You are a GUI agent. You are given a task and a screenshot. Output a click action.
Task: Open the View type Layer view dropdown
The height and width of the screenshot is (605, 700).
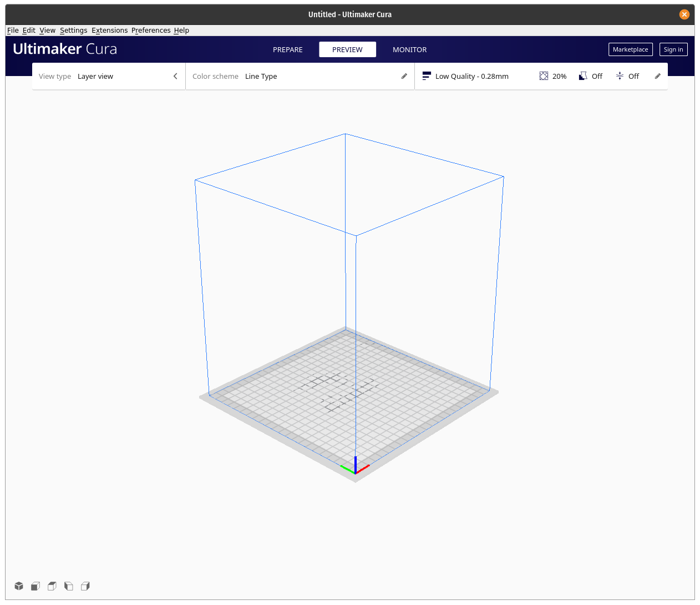click(x=109, y=77)
